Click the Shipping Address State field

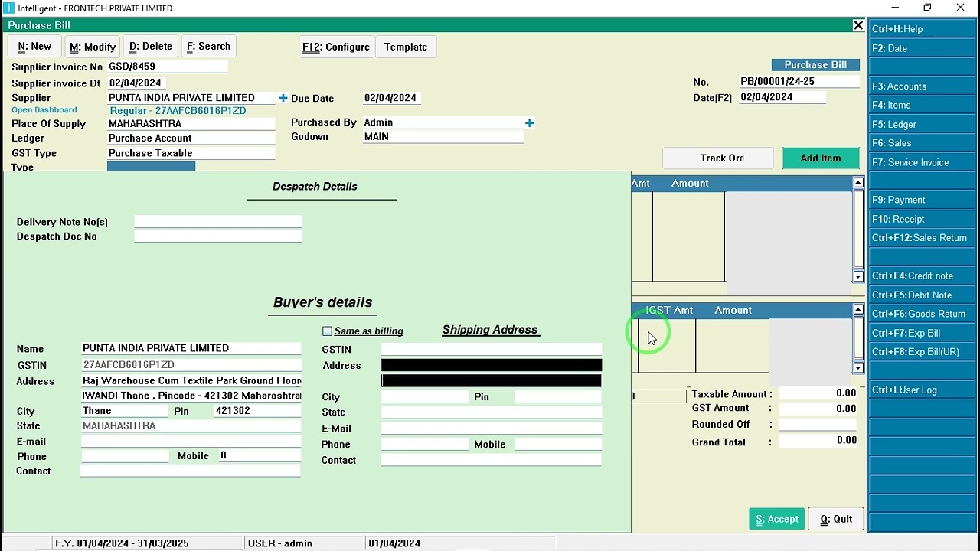point(492,412)
